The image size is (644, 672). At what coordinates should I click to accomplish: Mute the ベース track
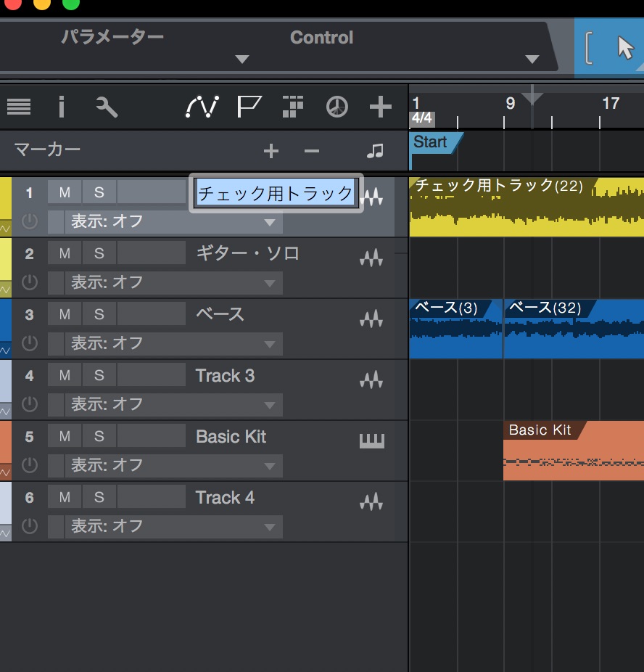(65, 314)
